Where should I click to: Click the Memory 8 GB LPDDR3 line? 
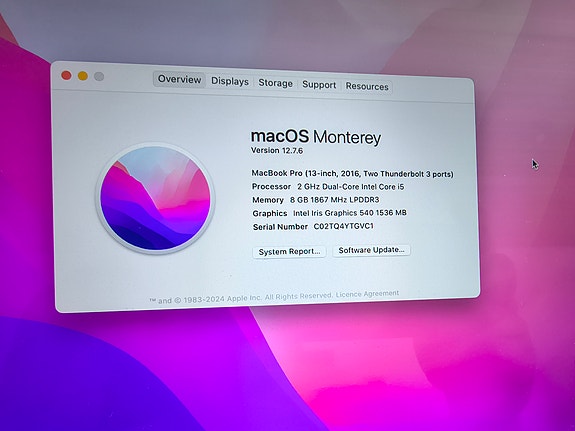316,200
